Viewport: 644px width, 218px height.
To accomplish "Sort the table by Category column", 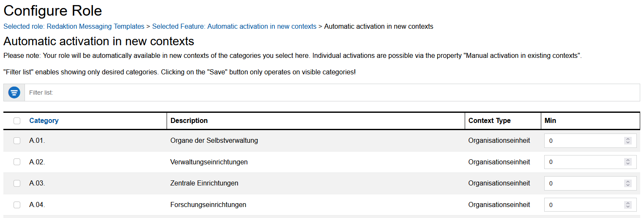I will click(x=44, y=121).
